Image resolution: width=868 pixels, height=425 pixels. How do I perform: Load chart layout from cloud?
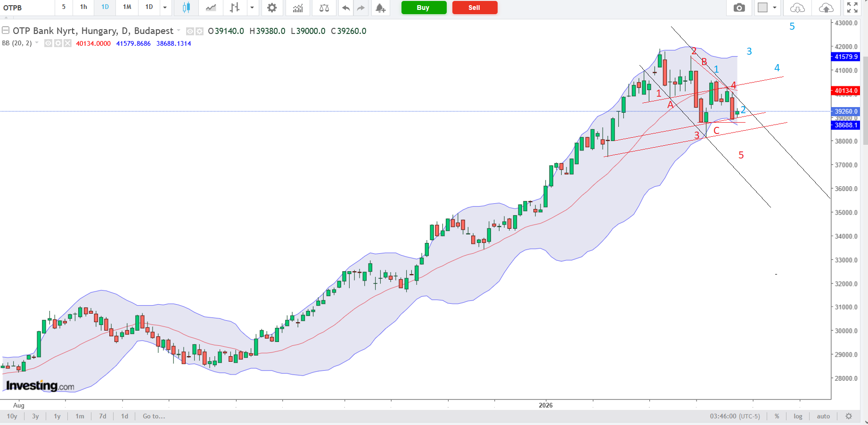[797, 8]
